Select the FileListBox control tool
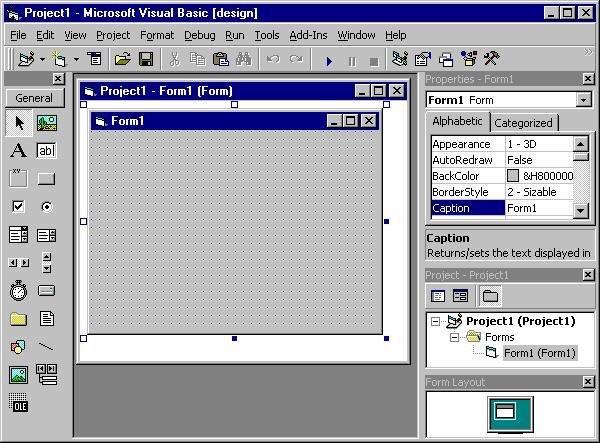 tap(47, 319)
